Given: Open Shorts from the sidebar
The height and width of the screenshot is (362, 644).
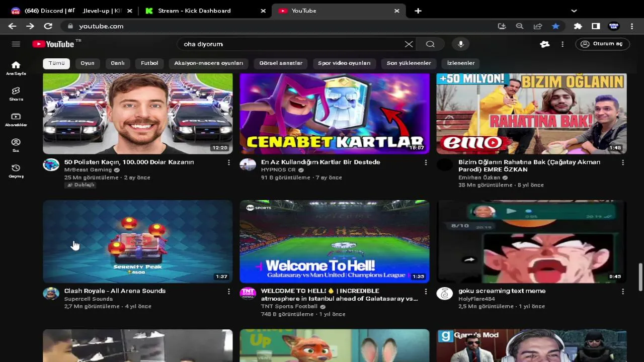Looking at the screenshot, I should click(16, 94).
